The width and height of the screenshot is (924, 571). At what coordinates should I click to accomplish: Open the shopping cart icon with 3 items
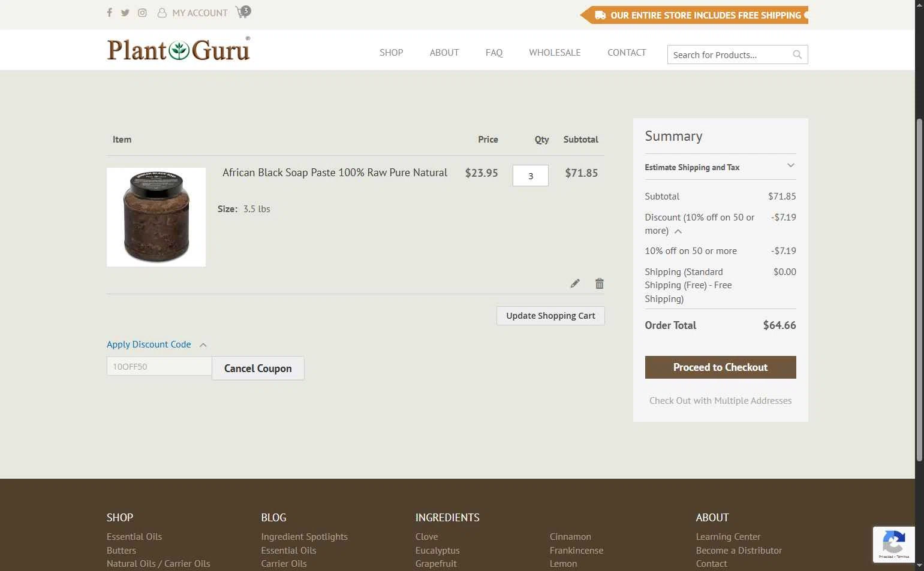pyautogui.click(x=243, y=12)
